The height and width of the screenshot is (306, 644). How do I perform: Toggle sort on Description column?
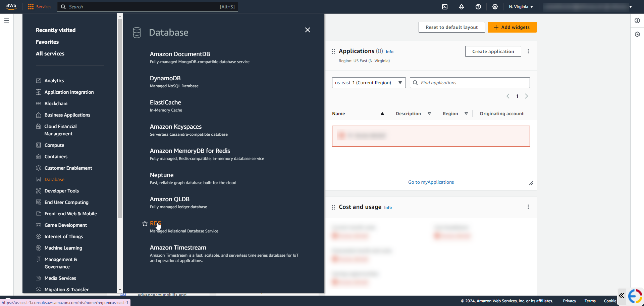click(429, 114)
